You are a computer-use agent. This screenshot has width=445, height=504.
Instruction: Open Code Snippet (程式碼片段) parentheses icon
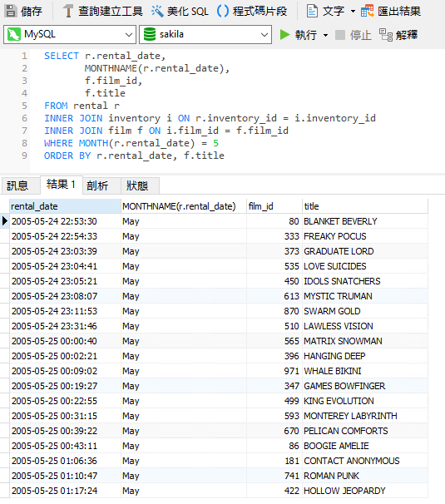pyautogui.click(x=223, y=11)
